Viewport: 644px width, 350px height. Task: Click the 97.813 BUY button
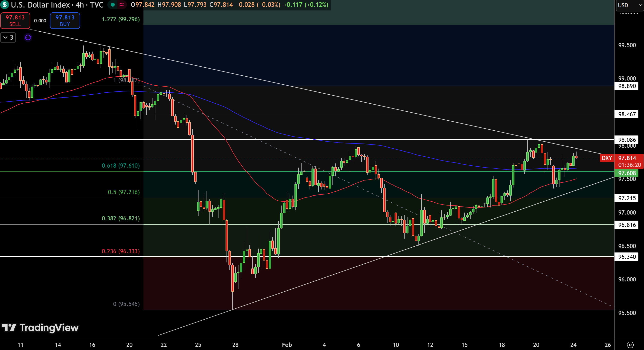click(x=65, y=21)
